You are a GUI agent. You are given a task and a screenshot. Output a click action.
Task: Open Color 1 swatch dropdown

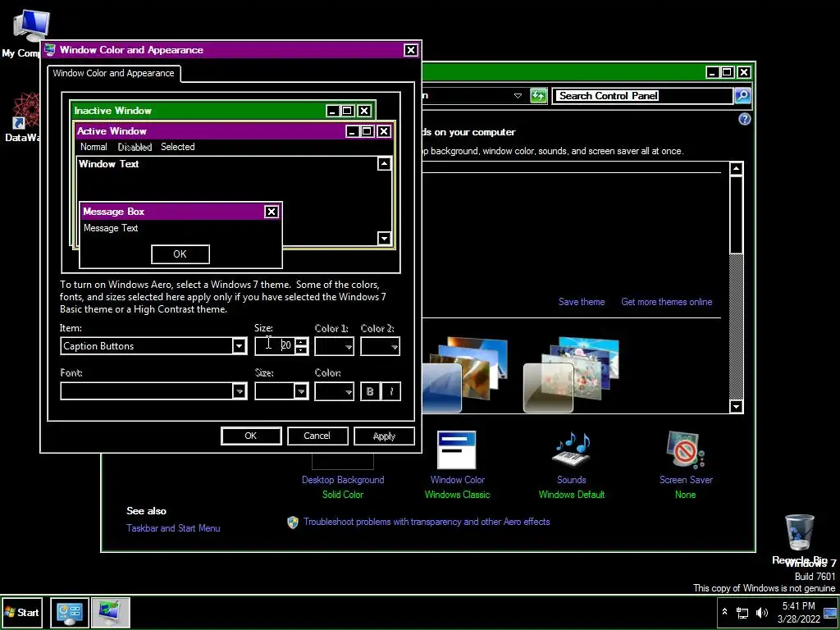coord(335,347)
